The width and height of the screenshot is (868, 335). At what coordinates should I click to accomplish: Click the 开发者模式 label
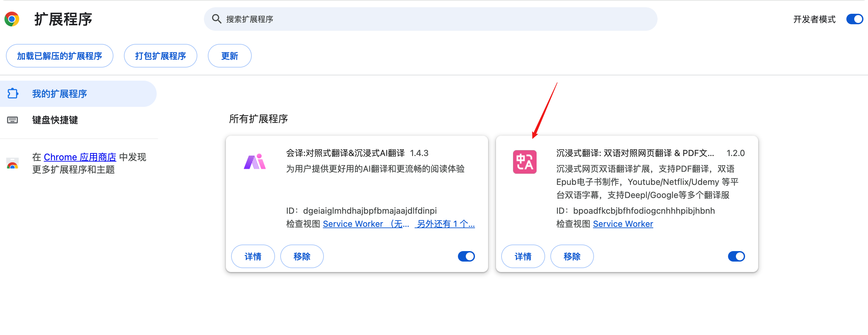(815, 19)
